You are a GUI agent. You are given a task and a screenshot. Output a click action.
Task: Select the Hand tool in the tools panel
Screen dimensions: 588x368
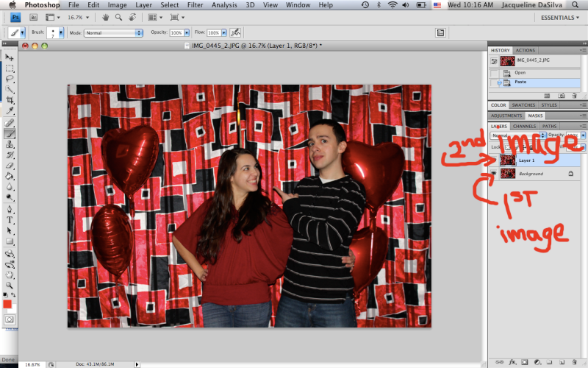click(10, 275)
